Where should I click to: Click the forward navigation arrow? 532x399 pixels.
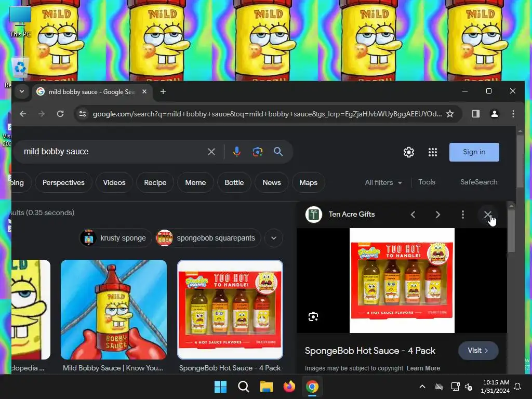point(42,114)
